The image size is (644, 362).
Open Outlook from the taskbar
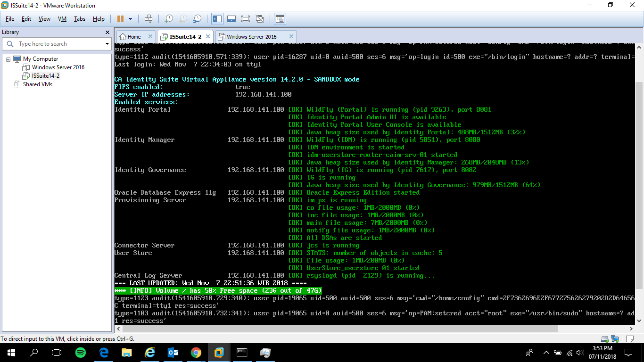(x=173, y=352)
